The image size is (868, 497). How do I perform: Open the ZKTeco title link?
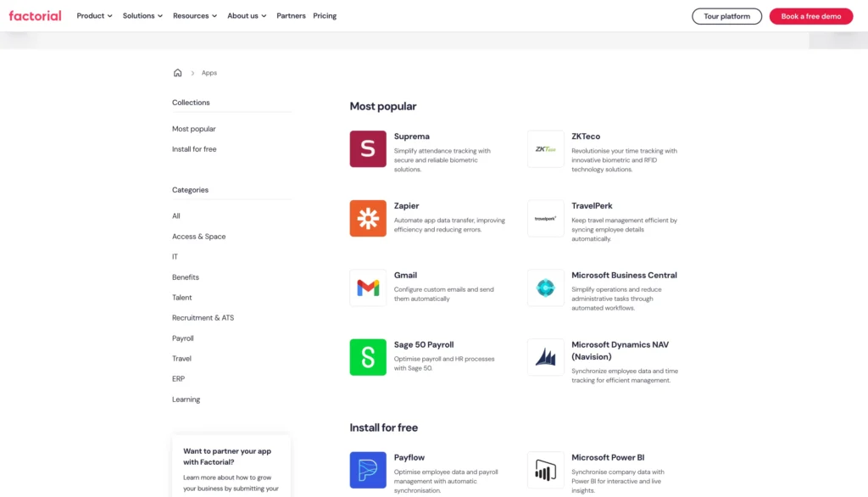coord(586,137)
